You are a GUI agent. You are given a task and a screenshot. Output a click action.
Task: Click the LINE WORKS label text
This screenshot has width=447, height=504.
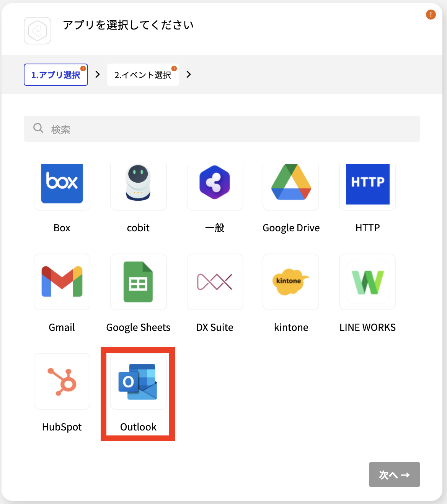[x=368, y=327]
